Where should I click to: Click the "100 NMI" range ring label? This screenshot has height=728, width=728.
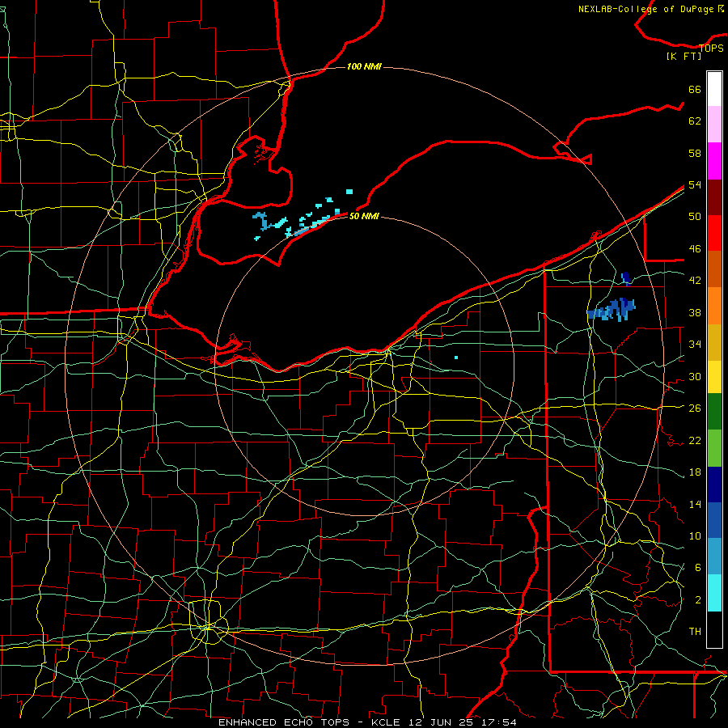point(364,67)
